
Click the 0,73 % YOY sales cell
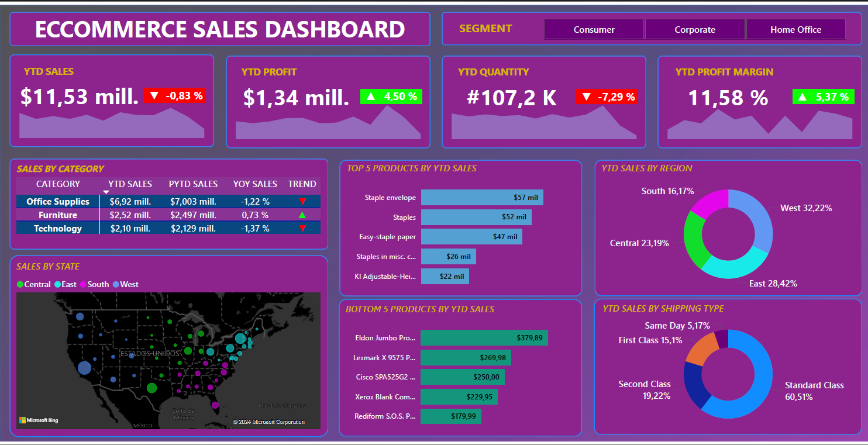point(255,215)
